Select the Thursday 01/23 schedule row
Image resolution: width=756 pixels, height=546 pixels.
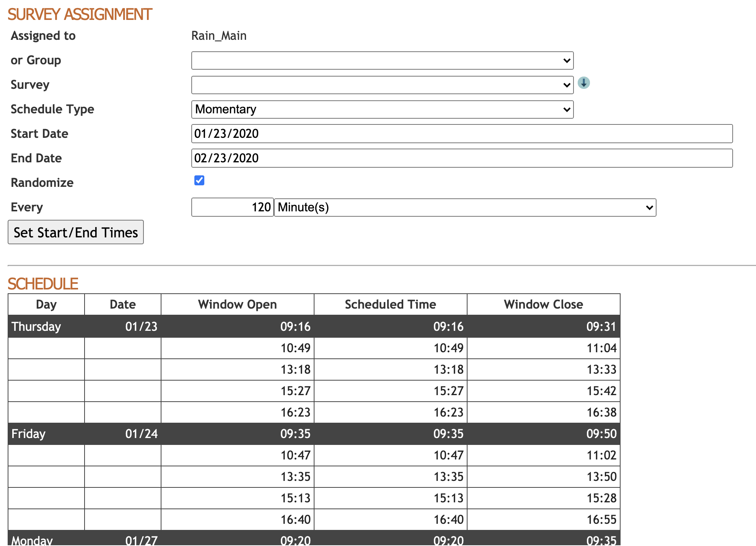314,327
